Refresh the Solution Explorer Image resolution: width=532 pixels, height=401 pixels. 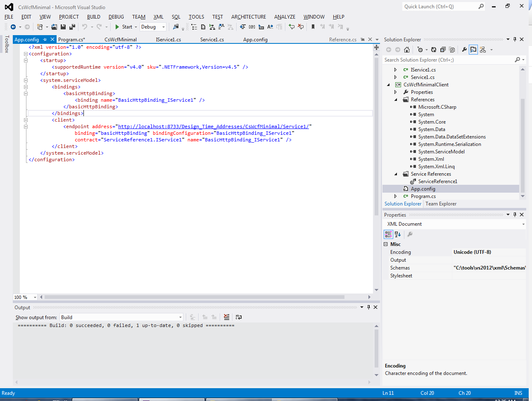(x=433, y=50)
